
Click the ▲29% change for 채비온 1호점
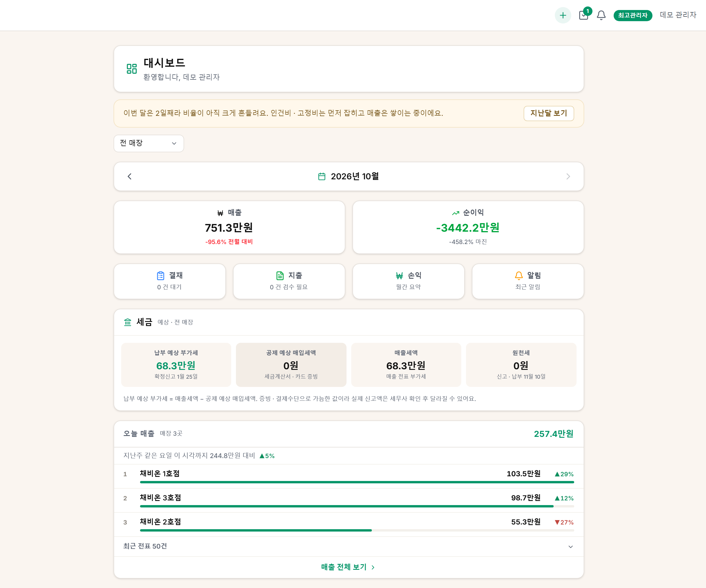click(x=564, y=474)
